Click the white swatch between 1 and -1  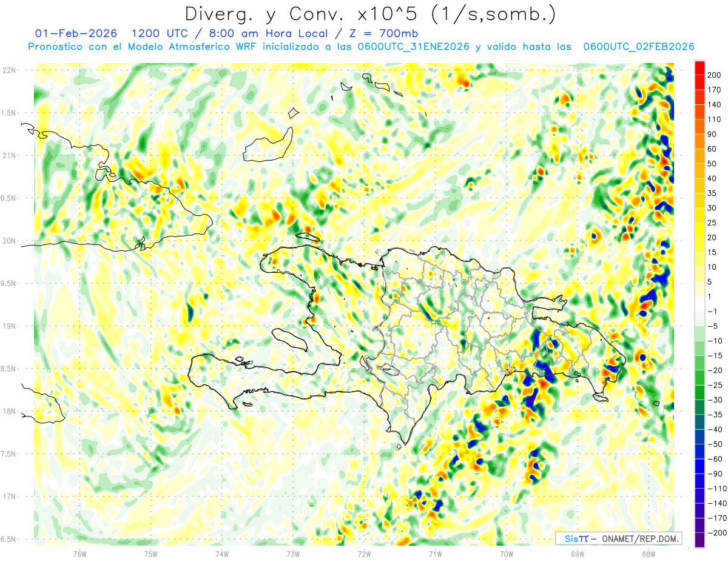699,304
